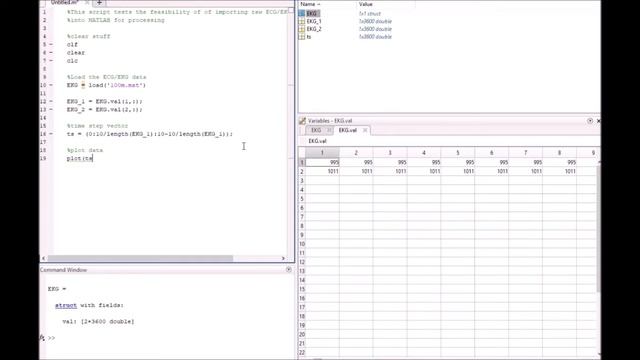
Task: Toggle breakpoint on line 10 load statement
Action: [x=51, y=85]
